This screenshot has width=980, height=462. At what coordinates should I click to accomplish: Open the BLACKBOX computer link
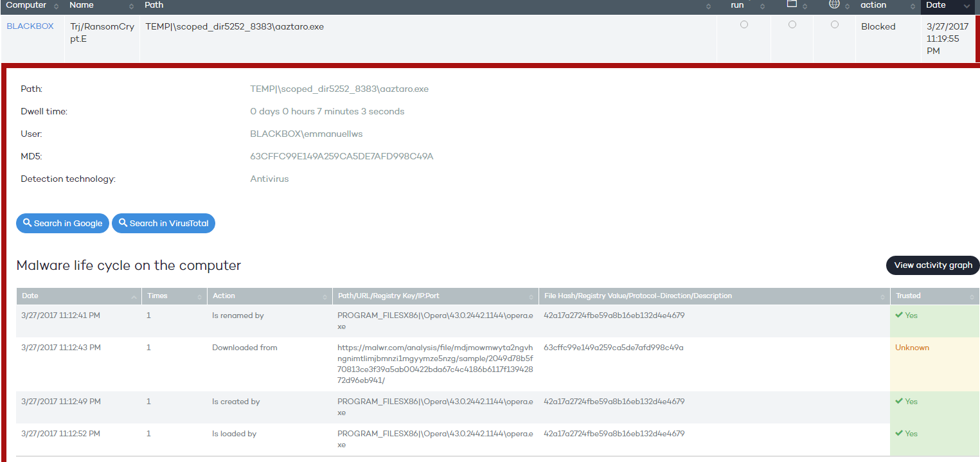[30, 26]
